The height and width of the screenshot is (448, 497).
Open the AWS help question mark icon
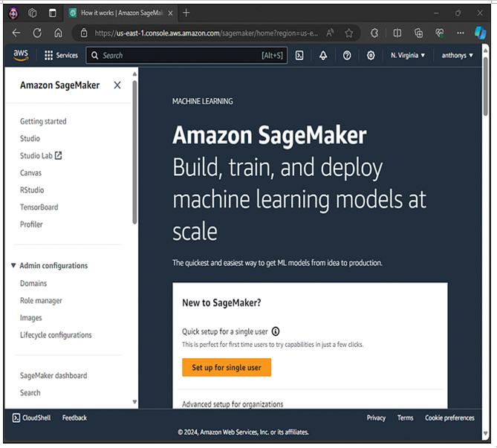point(347,56)
